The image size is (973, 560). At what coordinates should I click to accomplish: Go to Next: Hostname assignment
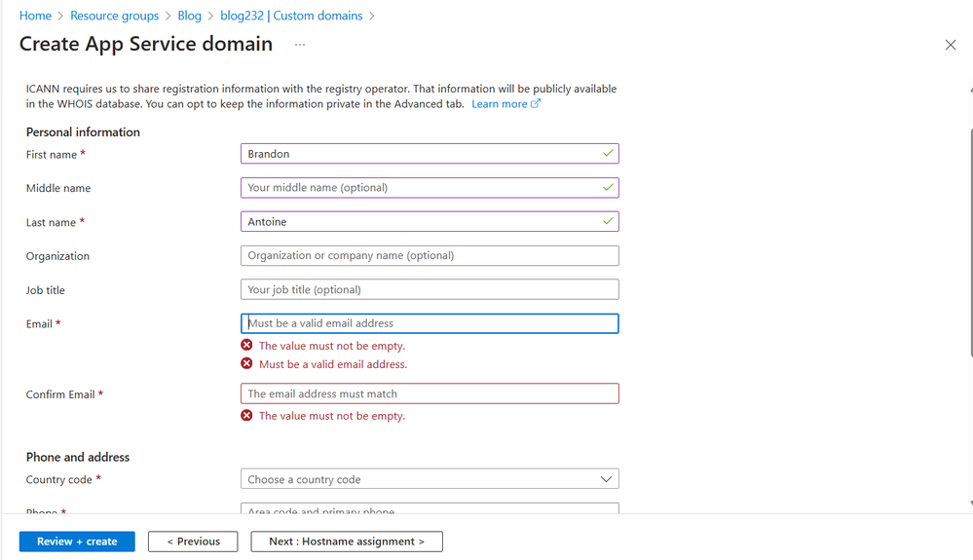pos(347,541)
